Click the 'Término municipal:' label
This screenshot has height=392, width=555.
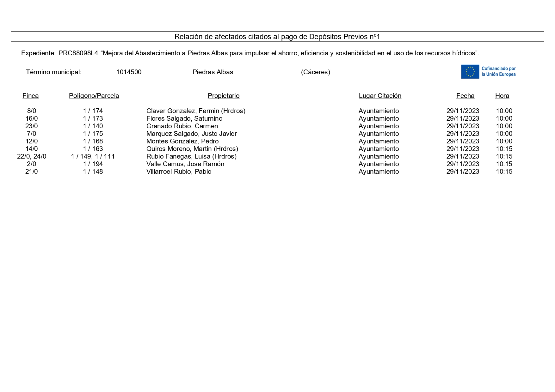tap(54, 72)
